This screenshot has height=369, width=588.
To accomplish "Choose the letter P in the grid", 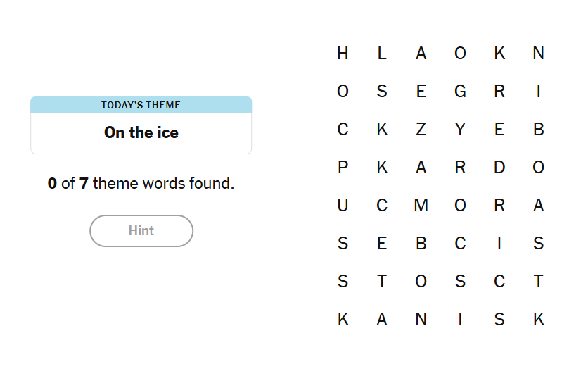I will (343, 168).
